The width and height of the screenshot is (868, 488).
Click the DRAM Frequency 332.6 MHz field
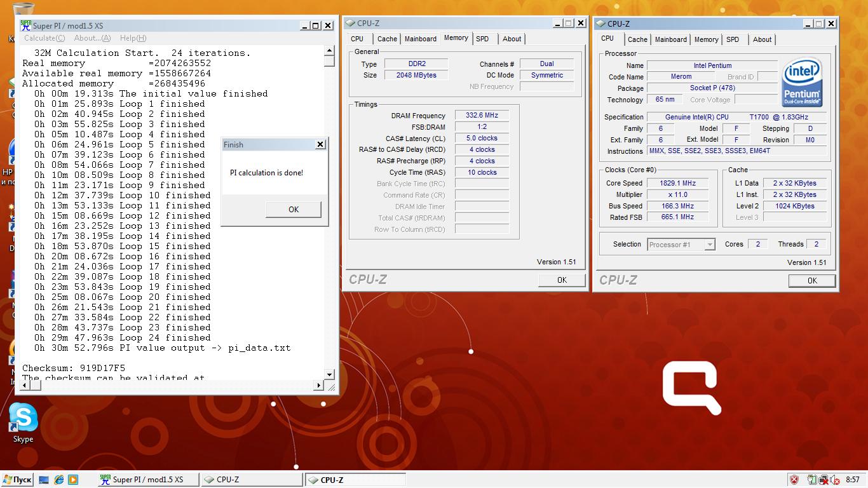pyautogui.click(x=482, y=116)
